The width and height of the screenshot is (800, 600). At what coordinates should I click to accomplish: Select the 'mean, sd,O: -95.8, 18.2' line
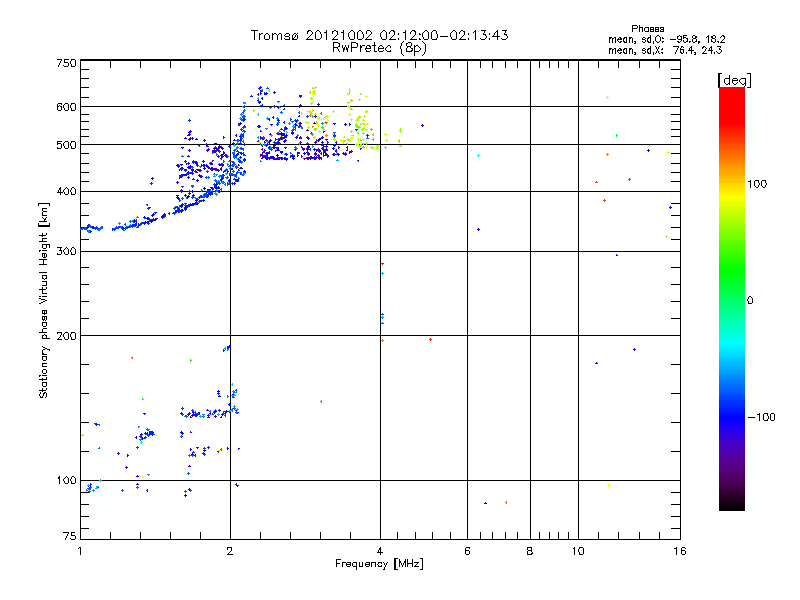coord(666,39)
